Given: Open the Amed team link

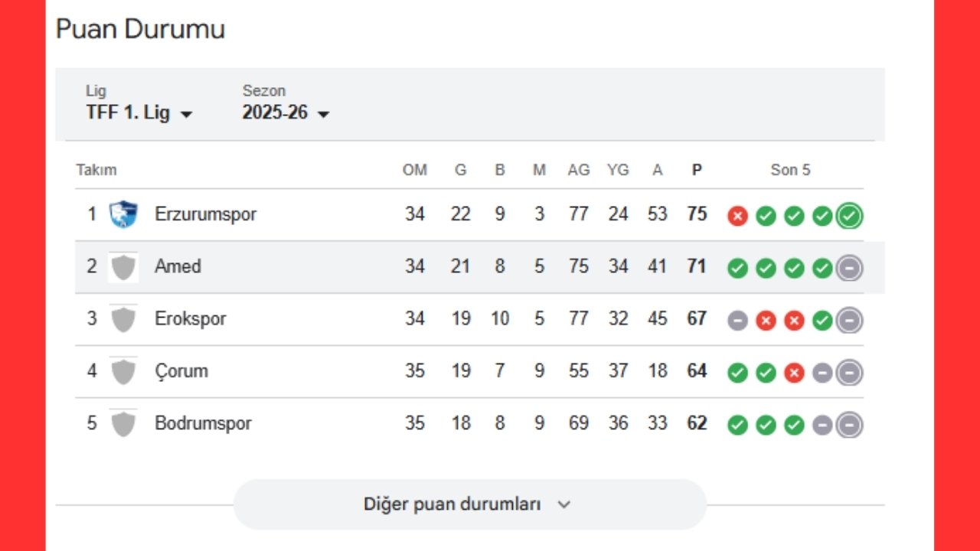Looking at the screenshot, I should tap(178, 267).
